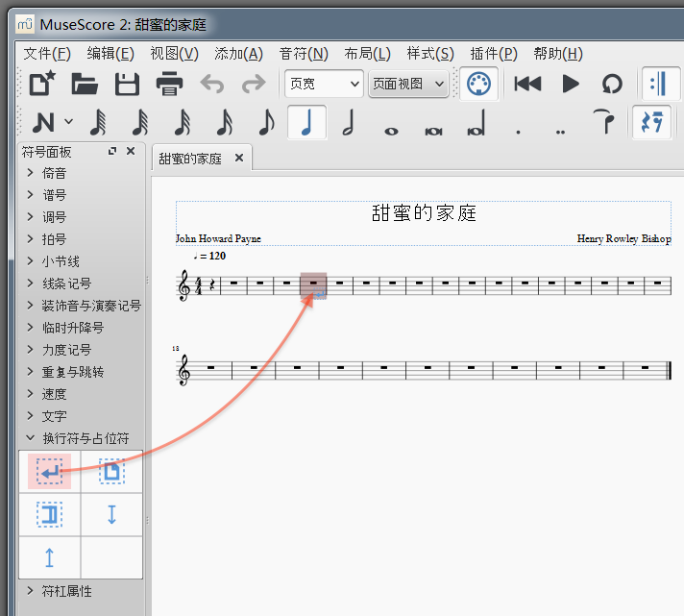
Task: Open the 样式(S) menu
Action: tap(430, 54)
